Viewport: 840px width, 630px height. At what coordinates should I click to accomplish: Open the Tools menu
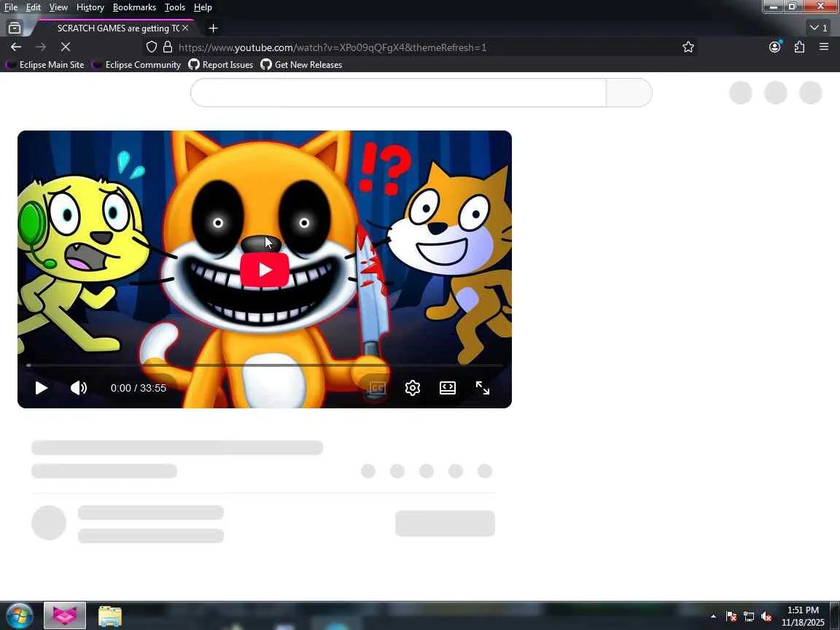point(175,7)
